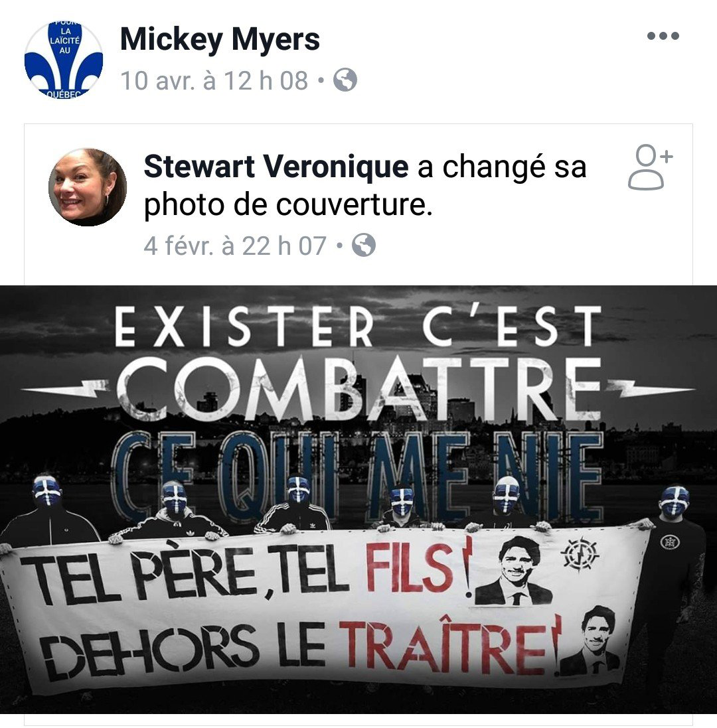Open the post timestamp 10 avr. à 12 h 08
This screenshot has width=717, height=728.
(x=214, y=80)
